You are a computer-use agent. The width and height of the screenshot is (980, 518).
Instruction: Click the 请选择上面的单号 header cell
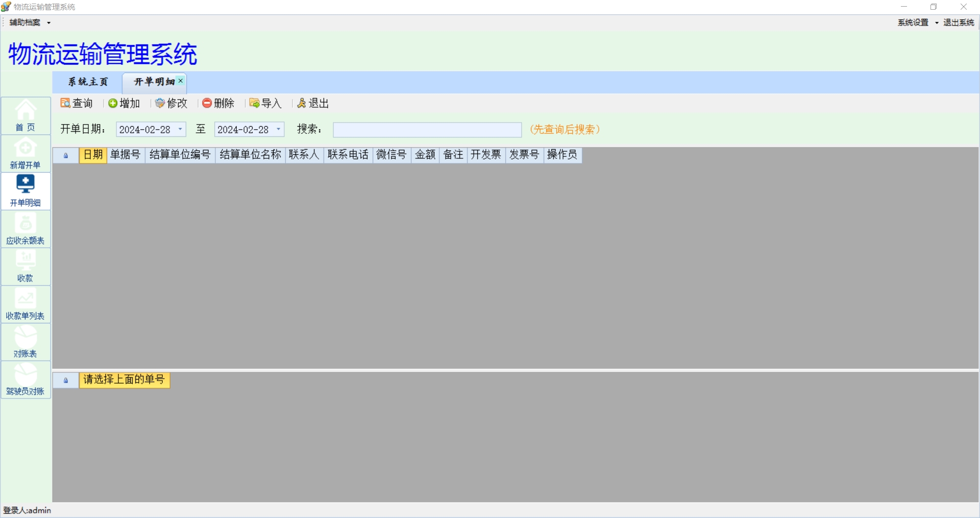tap(125, 380)
